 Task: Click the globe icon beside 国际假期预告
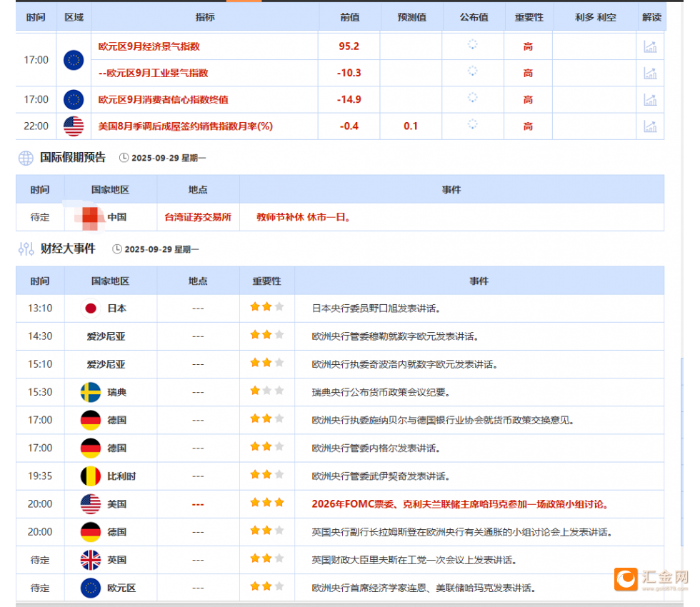tap(26, 158)
